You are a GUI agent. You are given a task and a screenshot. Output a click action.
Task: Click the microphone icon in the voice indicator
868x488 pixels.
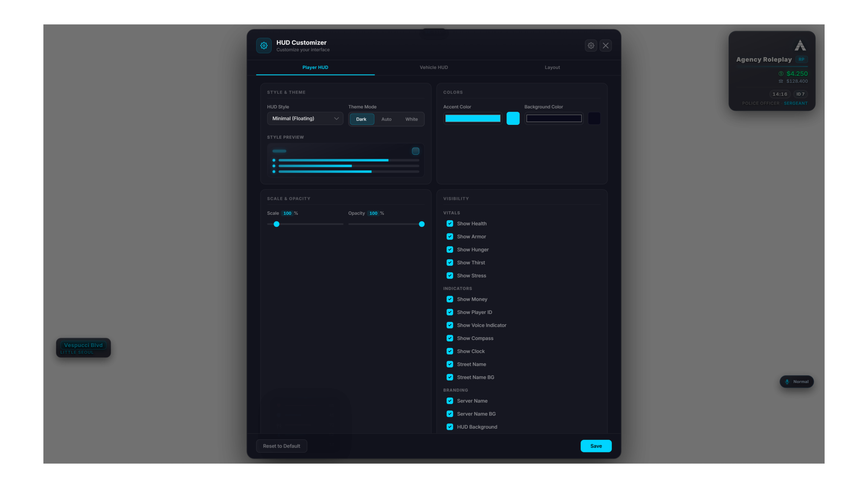pos(787,382)
